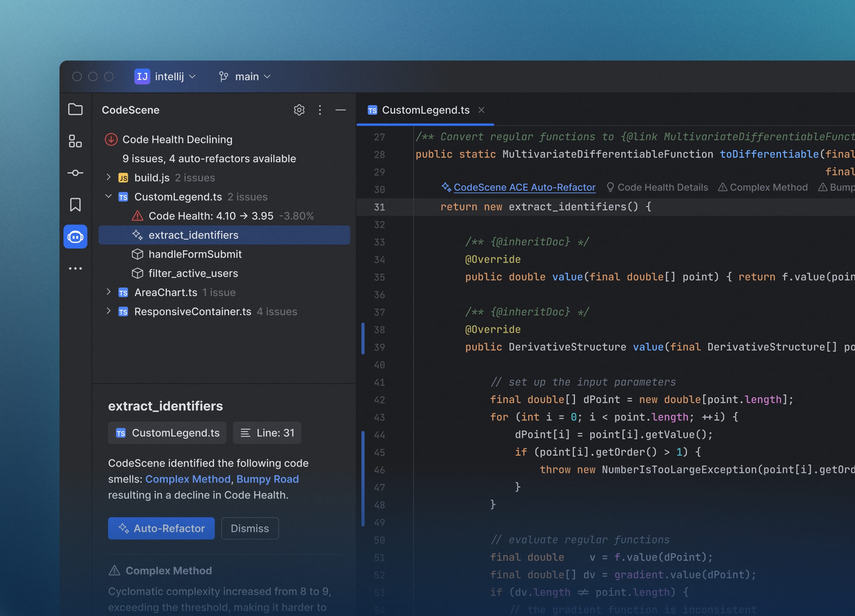The image size is (855, 616).
Task: Click the warning triangle beside Code Health 4.10
Action: coord(138,216)
